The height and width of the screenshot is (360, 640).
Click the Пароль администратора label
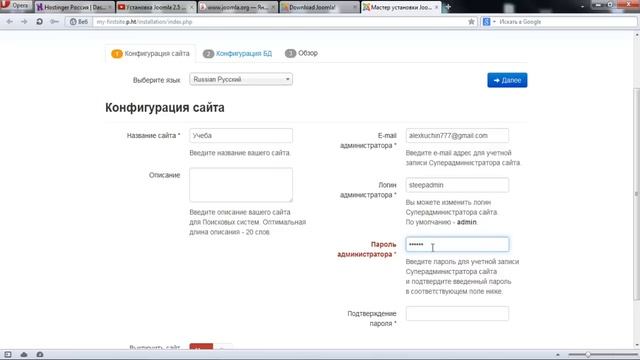click(367, 249)
